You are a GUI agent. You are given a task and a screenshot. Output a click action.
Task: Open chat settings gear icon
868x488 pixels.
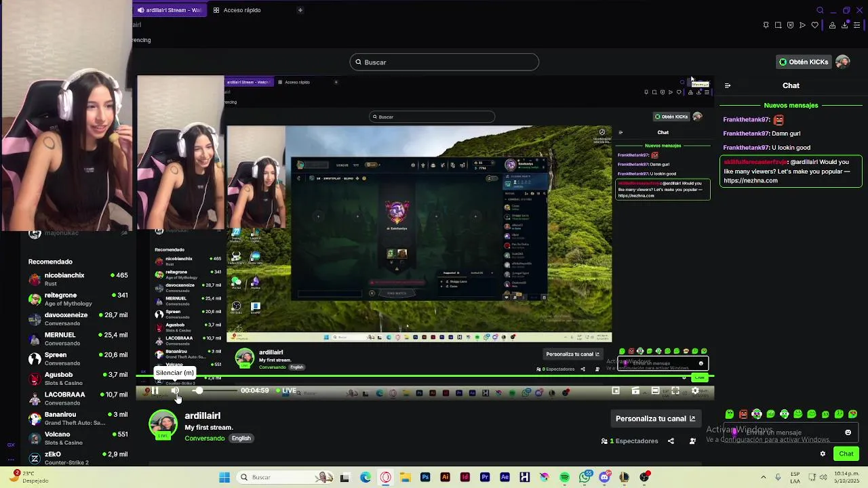pyautogui.click(x=823, y=454)
